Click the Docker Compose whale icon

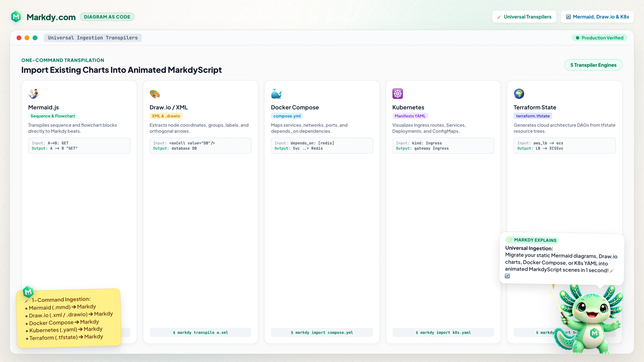(x=276, y=94)
